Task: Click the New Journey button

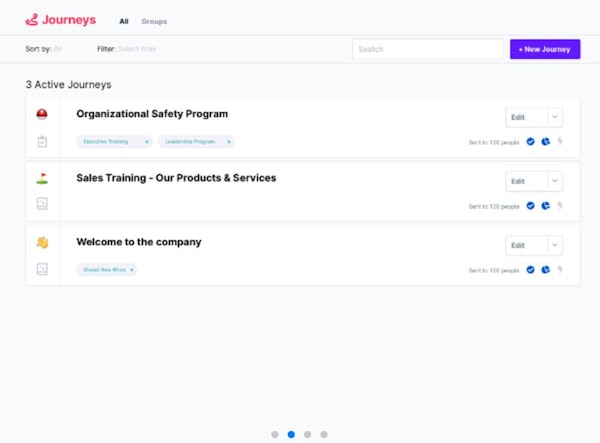Action: click(x=544, y=49)
